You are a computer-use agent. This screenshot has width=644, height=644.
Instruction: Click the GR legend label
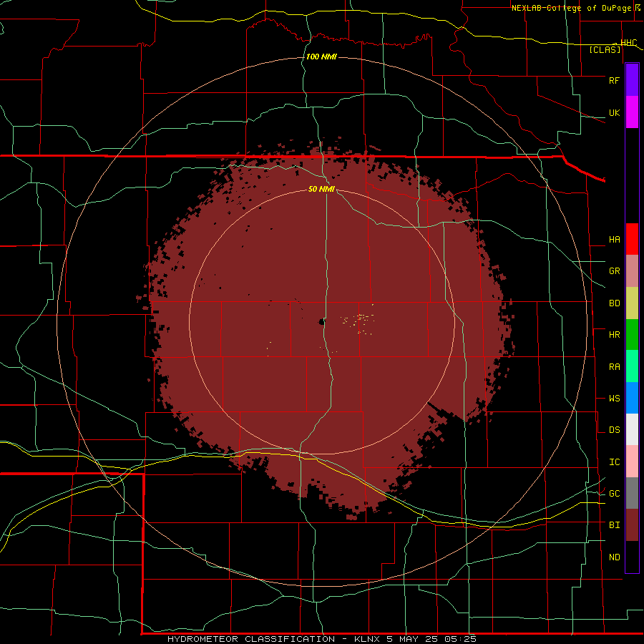[614, 271]
